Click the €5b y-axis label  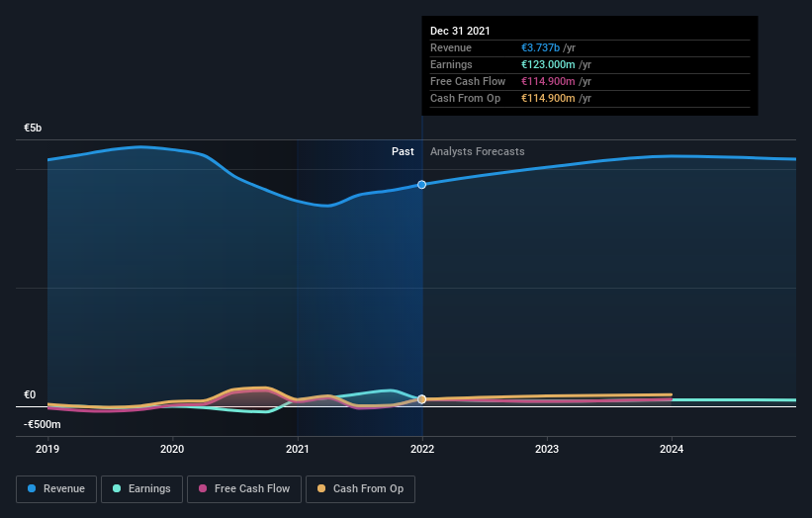[33, 128]
